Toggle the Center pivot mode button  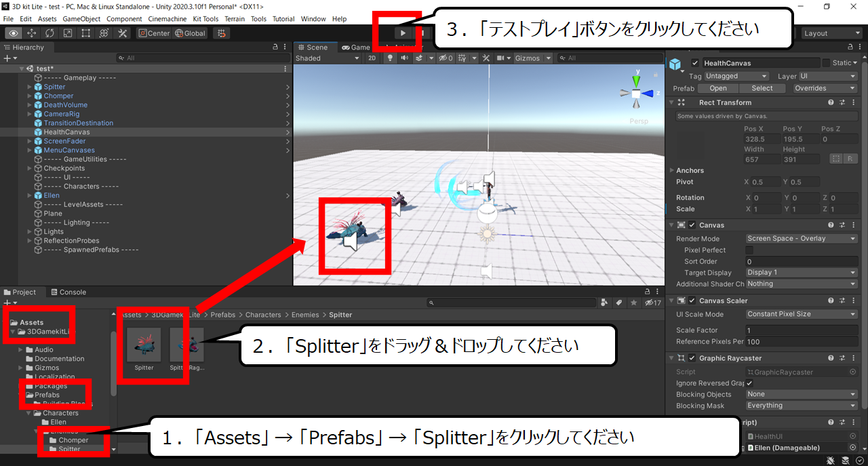click(154, 33)
